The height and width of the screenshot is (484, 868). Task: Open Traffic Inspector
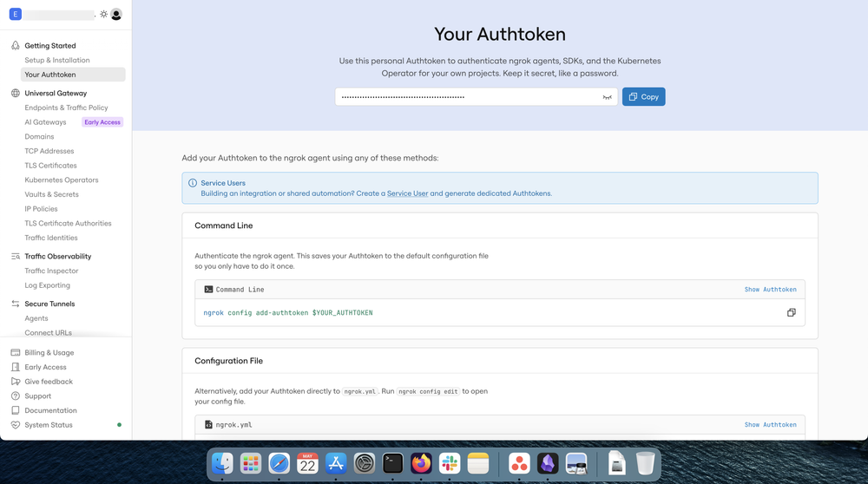pos(51,271)
